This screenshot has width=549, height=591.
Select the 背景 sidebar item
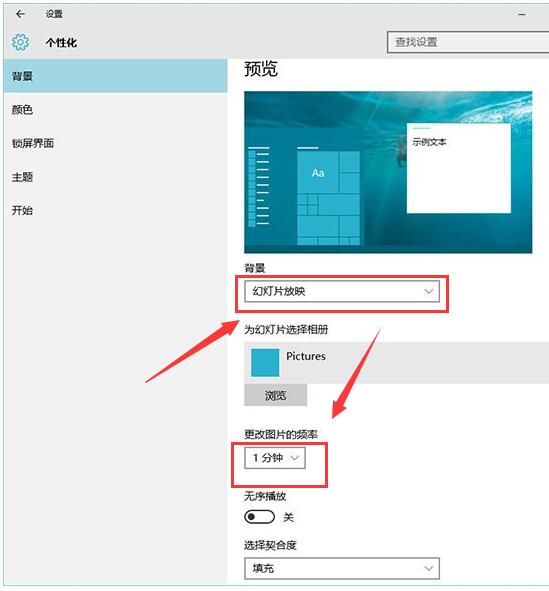pos(115,76)
